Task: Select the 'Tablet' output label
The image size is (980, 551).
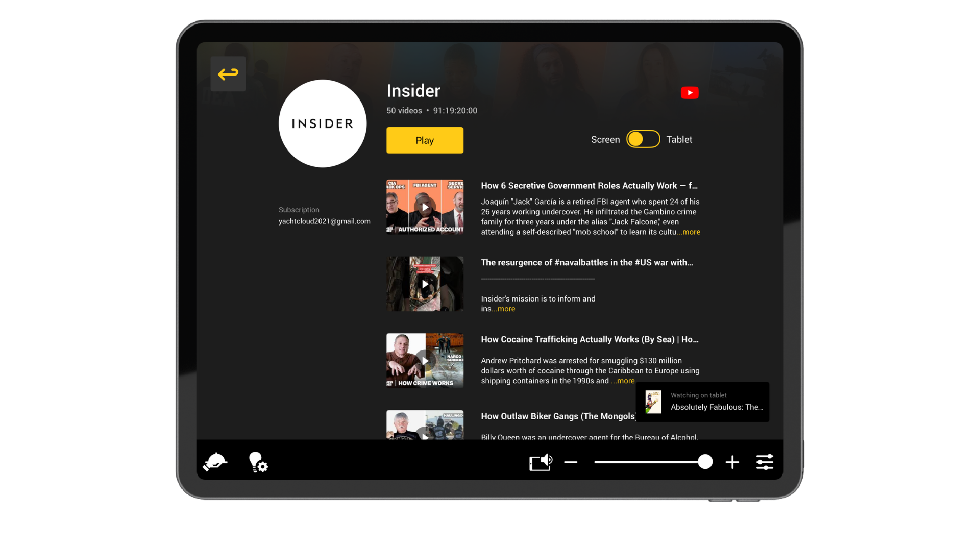Action: point(679,140)
